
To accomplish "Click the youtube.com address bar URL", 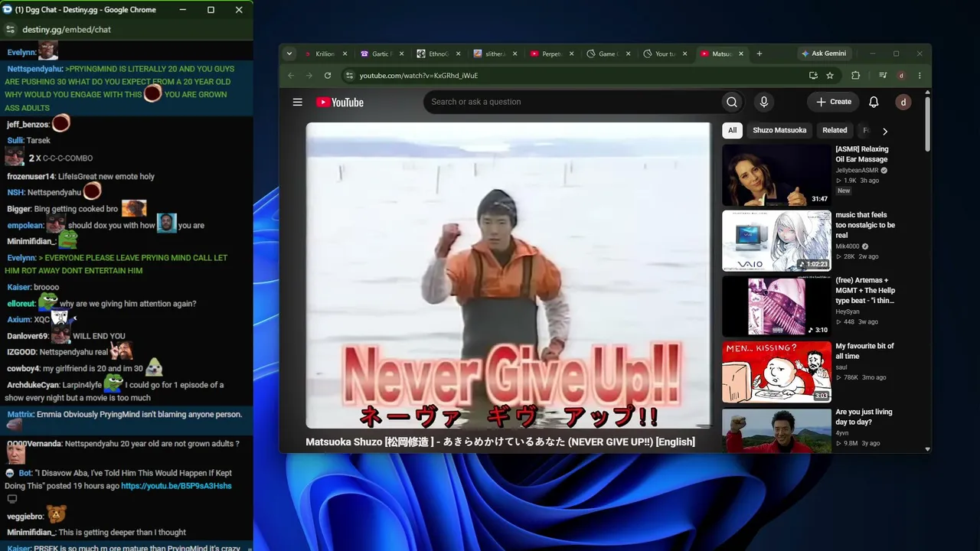I will click(x=419, y=76).
